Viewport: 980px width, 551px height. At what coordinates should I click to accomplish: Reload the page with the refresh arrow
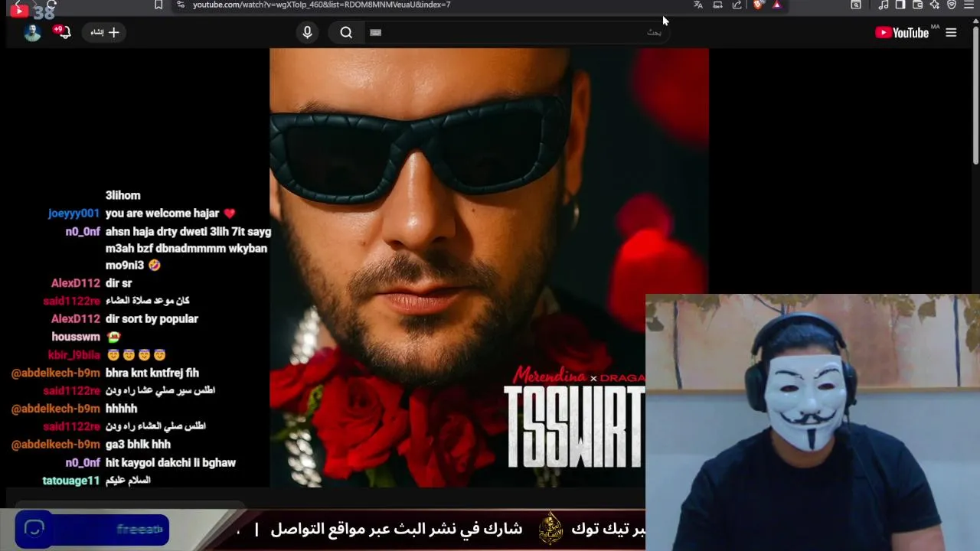point(51,5)
